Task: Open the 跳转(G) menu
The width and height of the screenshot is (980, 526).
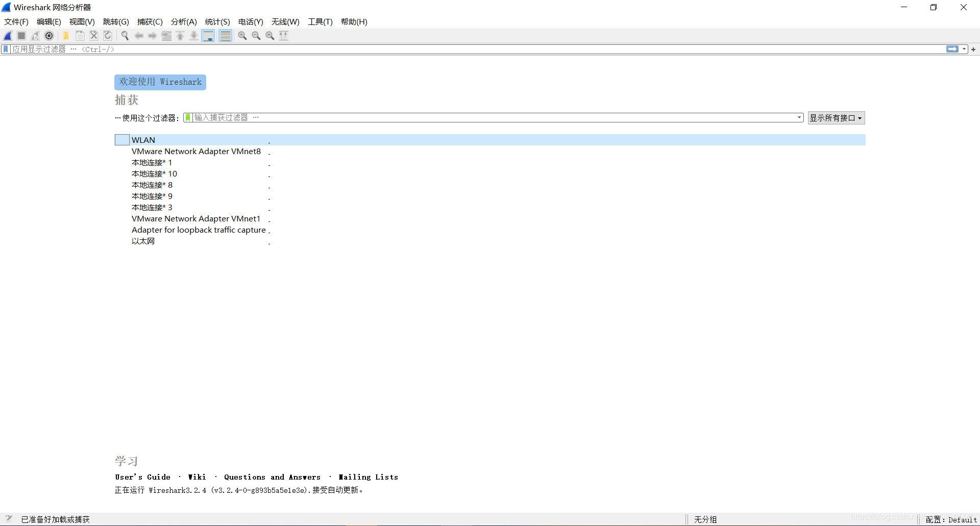Action: coord(116,22)
